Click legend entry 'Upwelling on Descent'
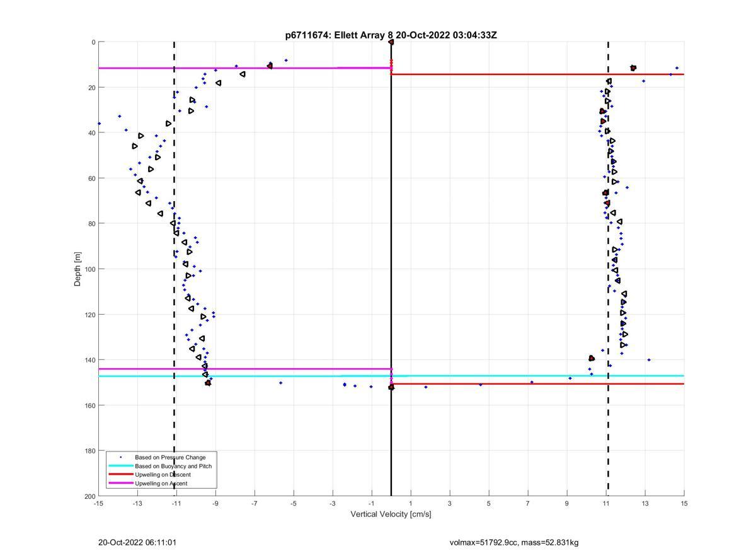The image size is (756, 558). [x=163, y=475]
